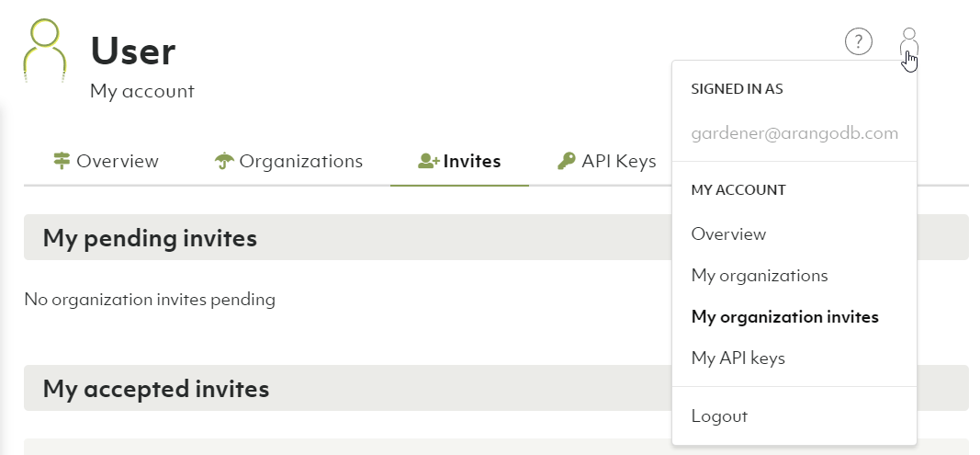Click the My accepted invites section header
This screenshot has height=455, width=980.
point(156,389)
